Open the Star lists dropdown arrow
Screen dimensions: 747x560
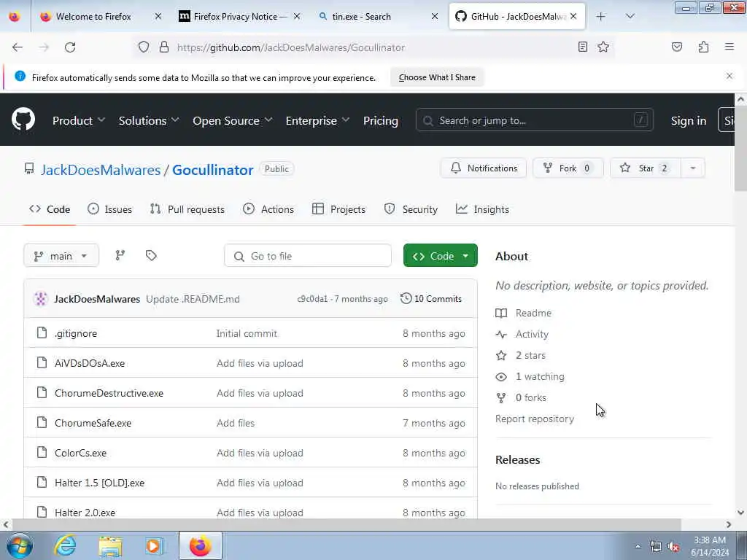pyautogui.click(x=693, y=168)
